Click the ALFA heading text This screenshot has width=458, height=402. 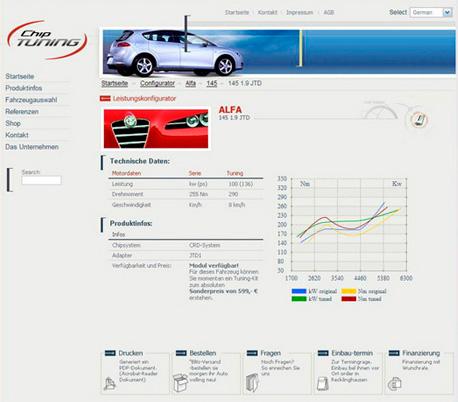(230, 110)
